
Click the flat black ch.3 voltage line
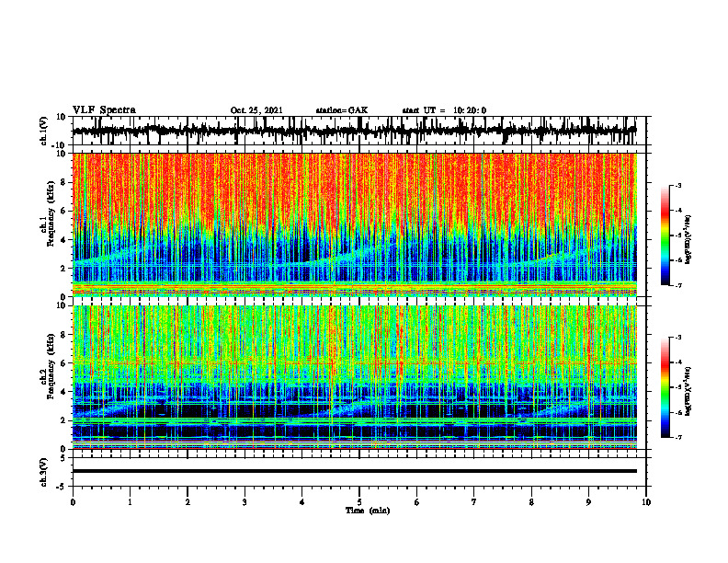354,471
